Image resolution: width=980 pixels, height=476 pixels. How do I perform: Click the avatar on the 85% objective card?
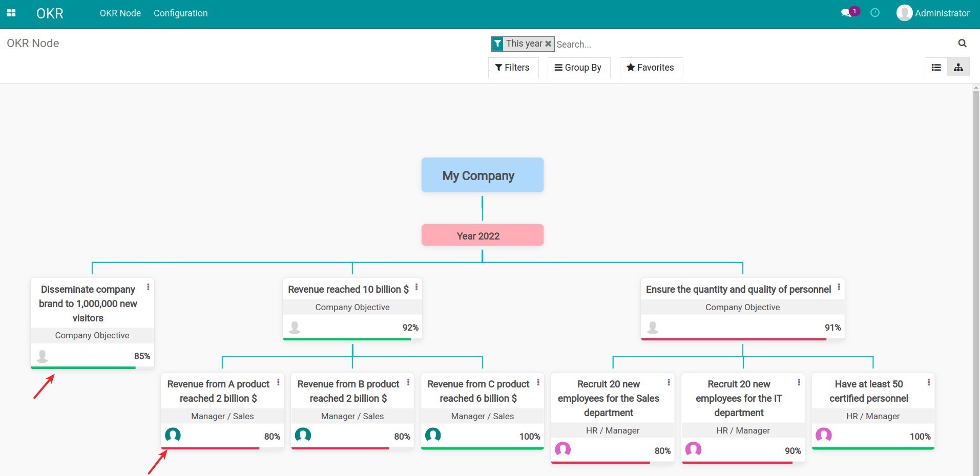[x=42, y=356]
